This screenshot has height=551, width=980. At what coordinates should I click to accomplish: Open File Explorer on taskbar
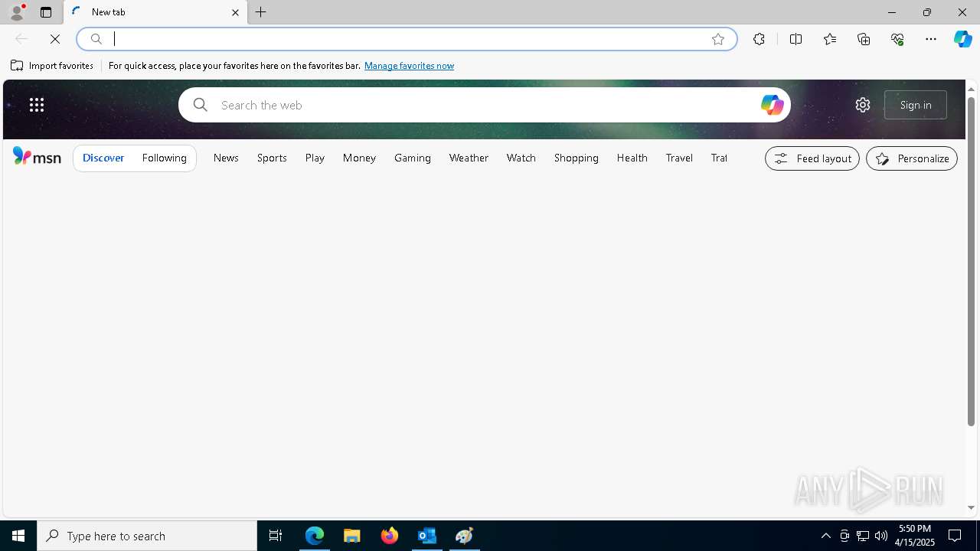click(x=352, y=536)
